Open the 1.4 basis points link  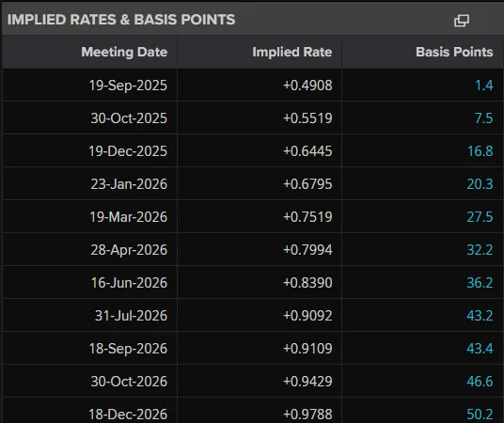click(x=484, y=86)
